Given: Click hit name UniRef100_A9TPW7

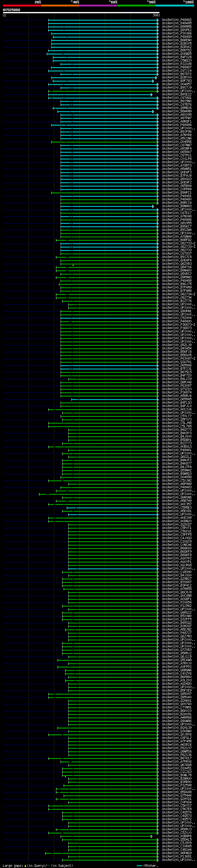Looking at the screenshot, I should pyautogui.click(x=176, y=118).
